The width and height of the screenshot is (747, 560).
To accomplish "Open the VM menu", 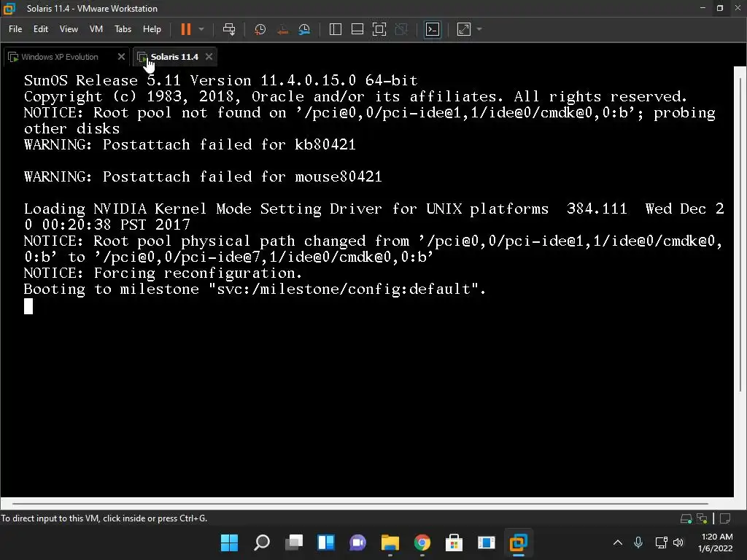I will click(96, 29).
